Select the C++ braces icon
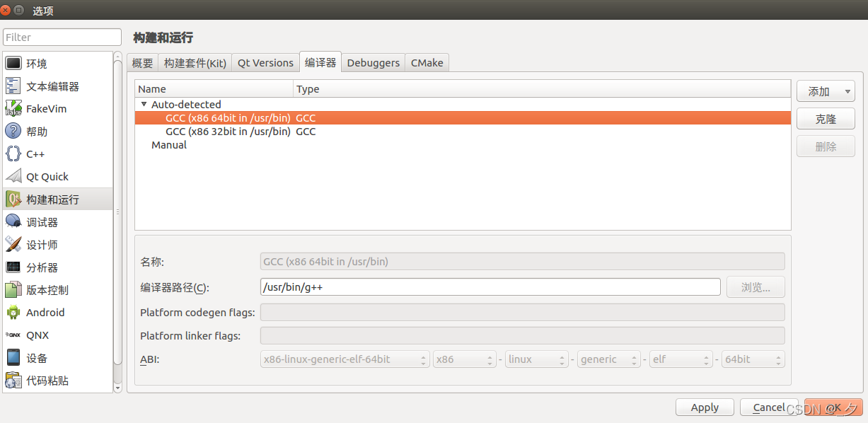Screen dimensions: 868x423 click(x=13, y=154)
